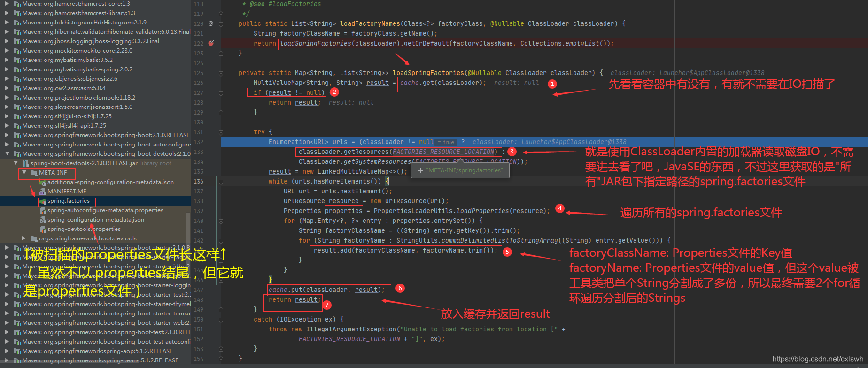Click the org.springframework.boot.devtools package folder icon
This screenshot has width=868, height=368.
tap(34, 238)
